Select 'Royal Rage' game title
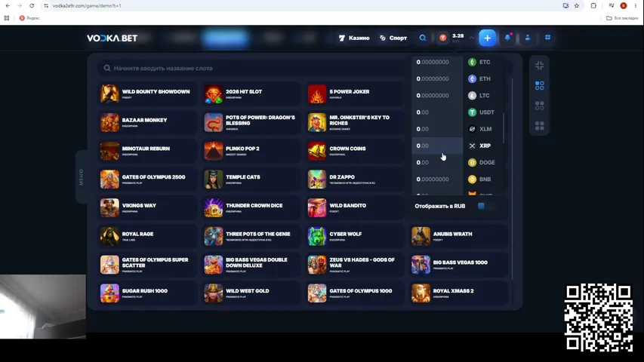 137,234
